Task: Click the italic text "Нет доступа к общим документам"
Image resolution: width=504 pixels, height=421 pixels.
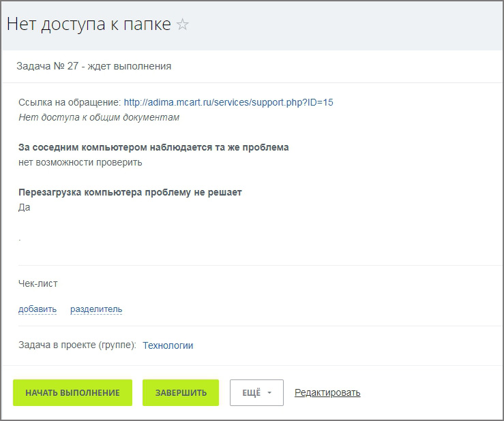Action: tap(99, 117)
